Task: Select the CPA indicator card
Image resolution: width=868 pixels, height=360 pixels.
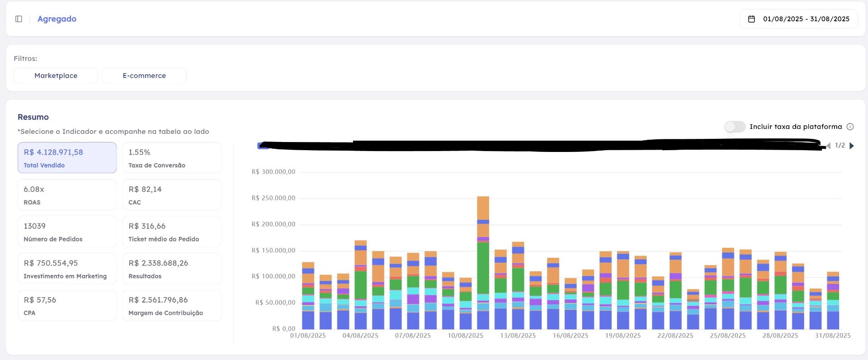Action: coord(67,306)
